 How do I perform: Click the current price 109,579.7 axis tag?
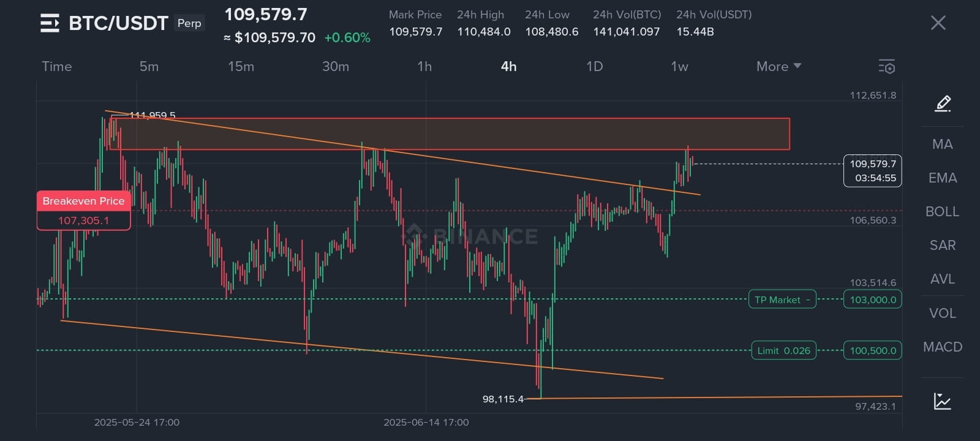(873, 171)
